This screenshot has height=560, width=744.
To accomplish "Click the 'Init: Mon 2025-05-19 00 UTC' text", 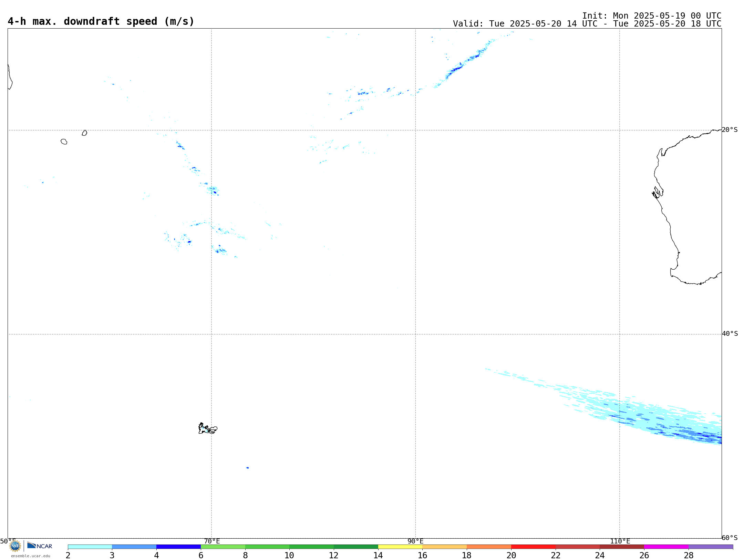I will [x=652, y=16].
